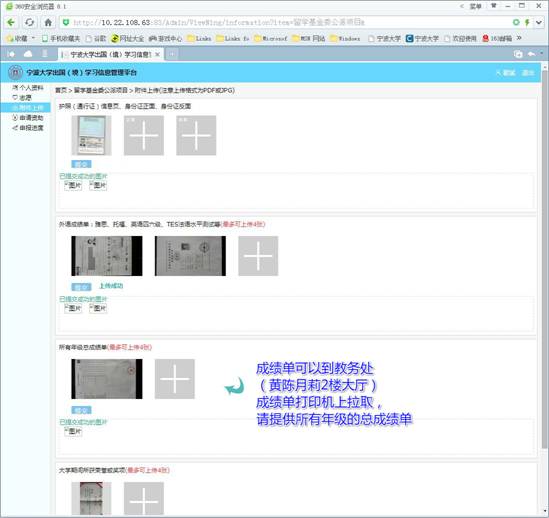Open the favorites dropdown arrow
The width and height of the screenshot is (549, 518).
coord(33,38)
